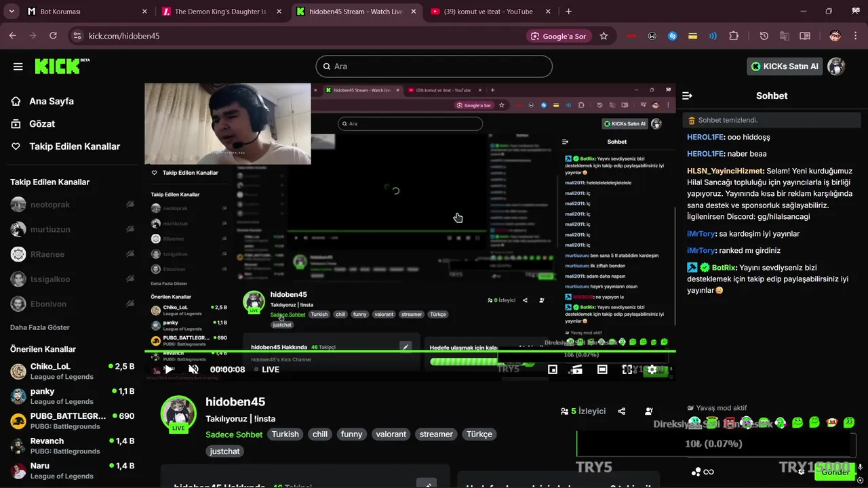Viewport: 868px width, 488px height.
Task: Send the chat message with Gönder
Action: pyautogui.click(x=835, y=472)
